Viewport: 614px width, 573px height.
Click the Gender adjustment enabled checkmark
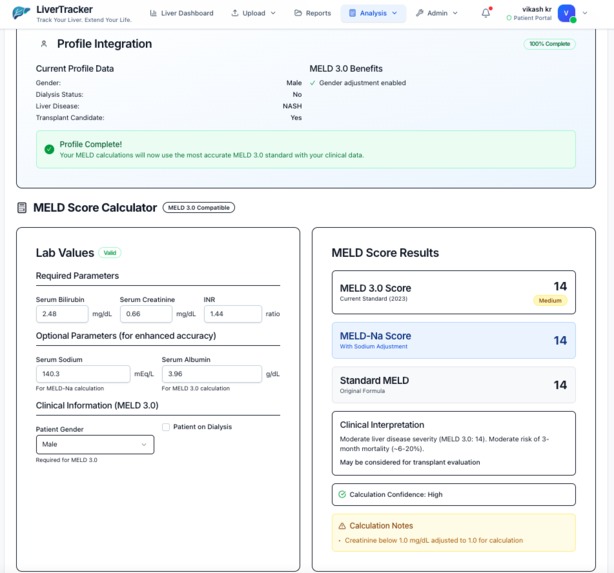pos(312,83)
